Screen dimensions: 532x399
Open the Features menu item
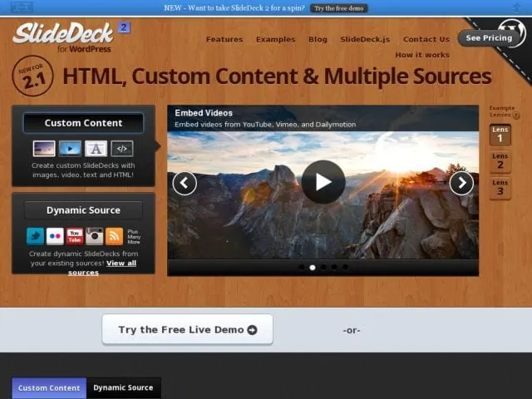pos(224,39)
